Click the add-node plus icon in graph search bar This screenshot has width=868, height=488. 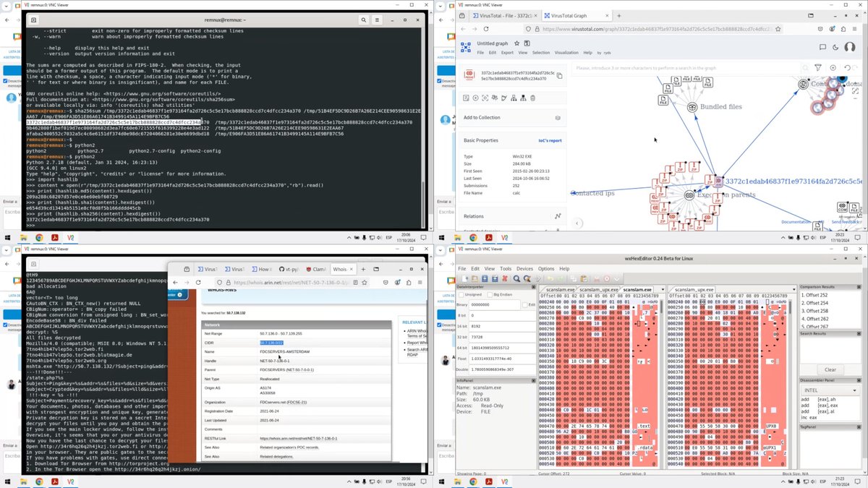tap(833, 67)
